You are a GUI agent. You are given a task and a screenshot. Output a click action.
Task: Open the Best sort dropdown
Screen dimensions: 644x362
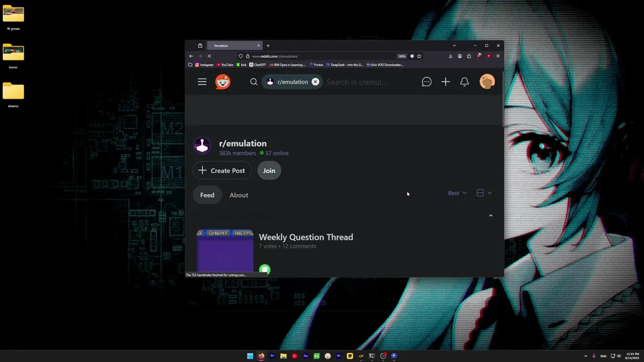(x=457, y=193)
